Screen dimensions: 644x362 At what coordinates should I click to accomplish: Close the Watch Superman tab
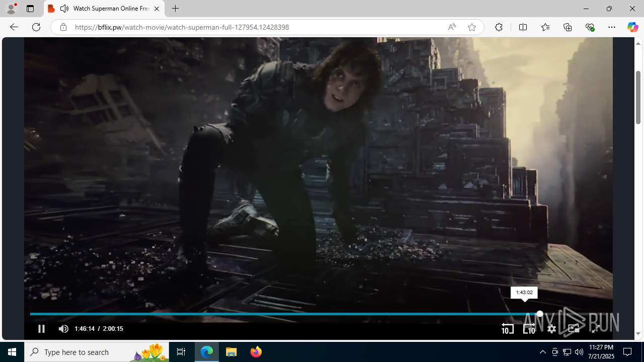point(156,9)
